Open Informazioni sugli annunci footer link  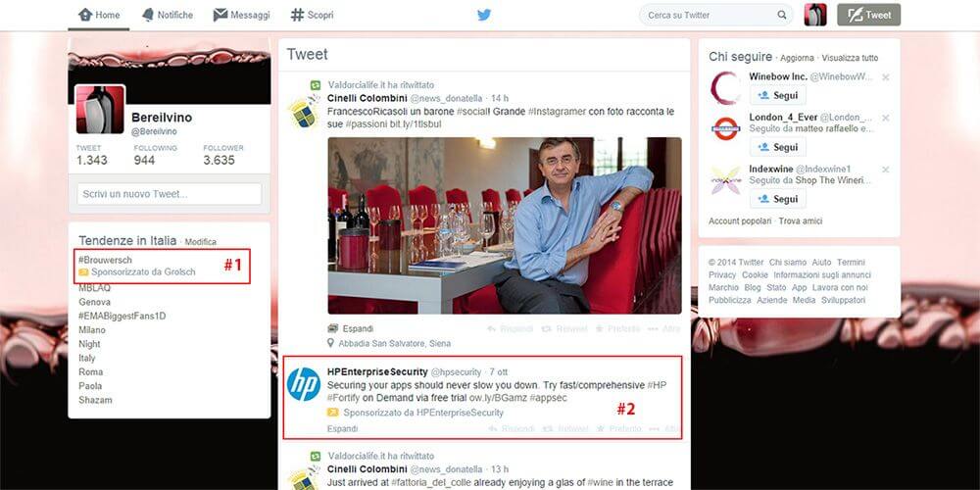tap(822, 275)
